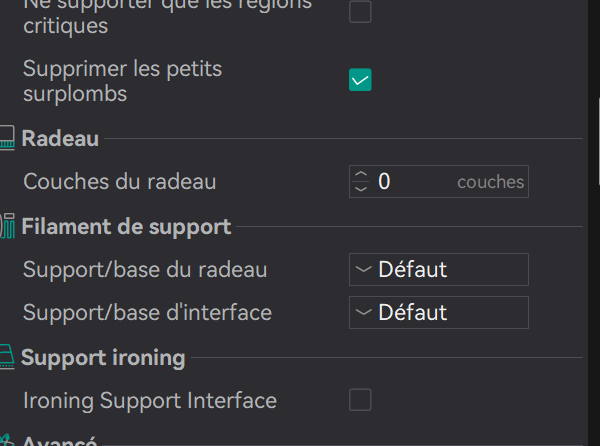600x446 pixels.
Task: Click the Radeau section raft icon
Action: point(7,139)
